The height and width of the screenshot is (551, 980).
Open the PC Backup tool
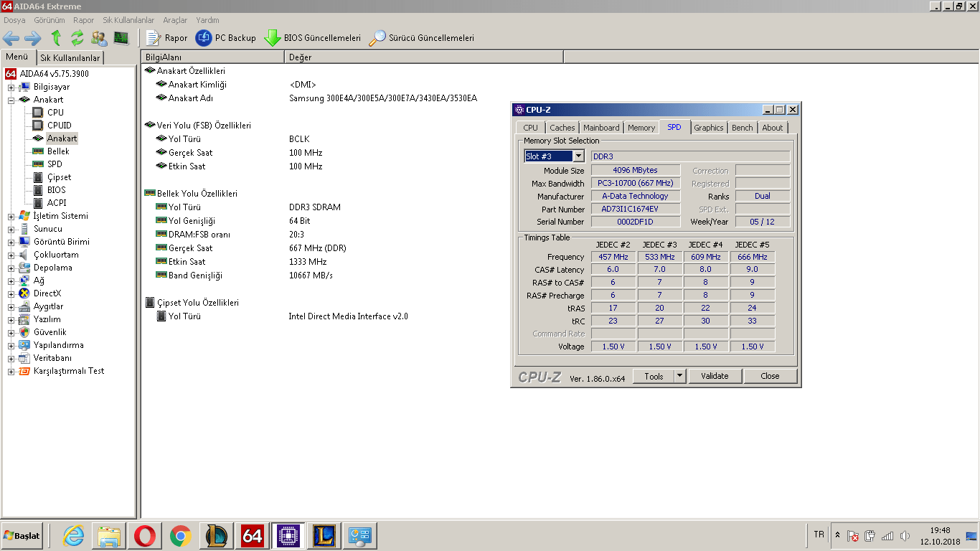click(x=226, y=38)
